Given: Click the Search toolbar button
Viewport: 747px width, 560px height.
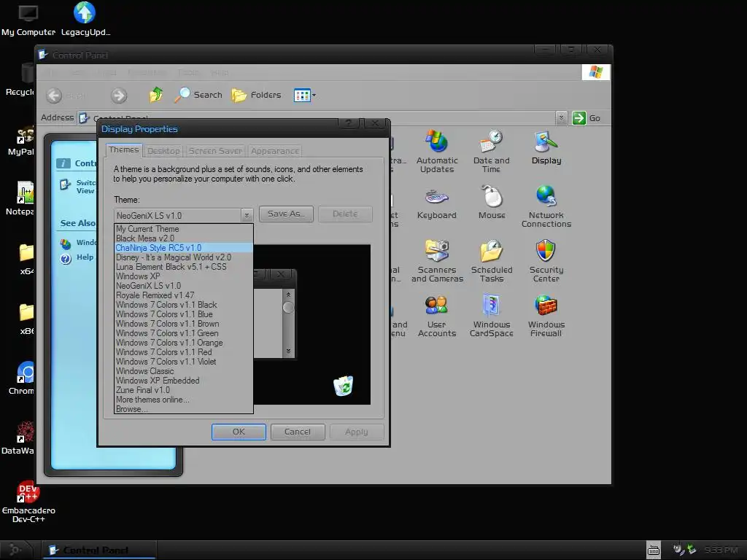Looking at the screenshot, I should [x=198, y=95].
